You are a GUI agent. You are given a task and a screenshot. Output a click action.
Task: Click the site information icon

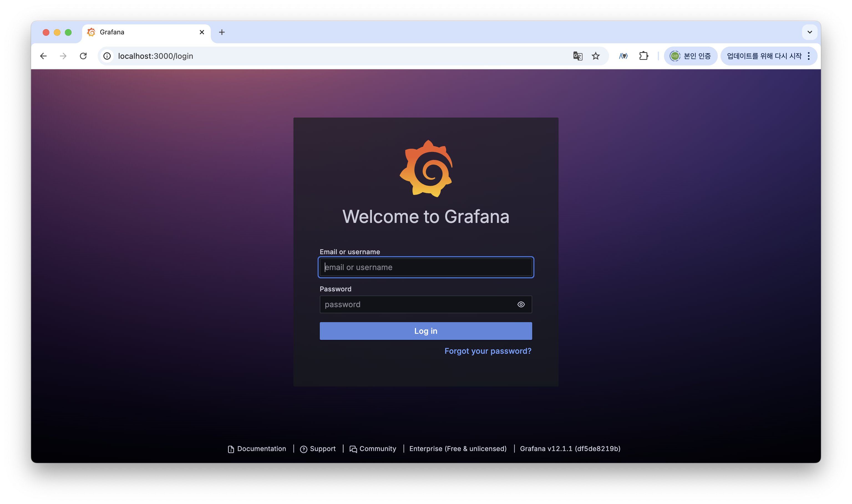pyautogui.click(x=107, y=56)
